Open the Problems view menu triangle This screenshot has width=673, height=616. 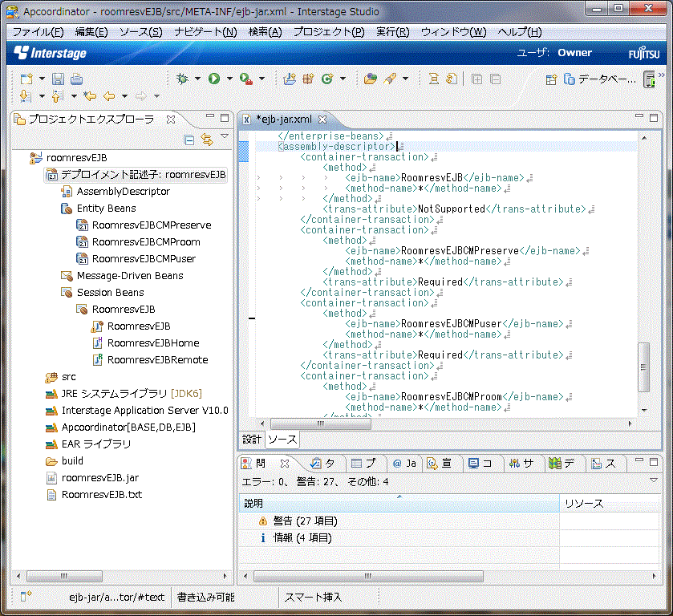pos(654,480)
